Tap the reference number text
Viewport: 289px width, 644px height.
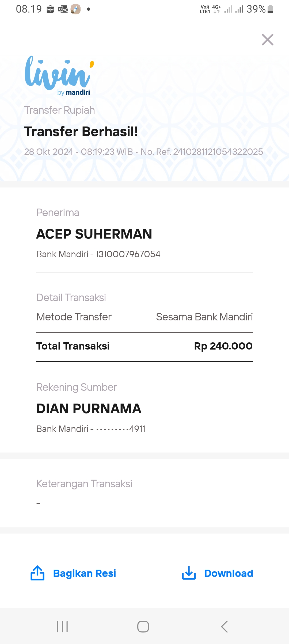click(202, 152)
